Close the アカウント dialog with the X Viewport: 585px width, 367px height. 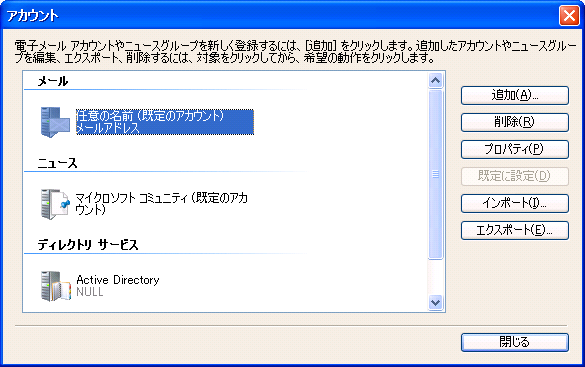tap(569, 16)
